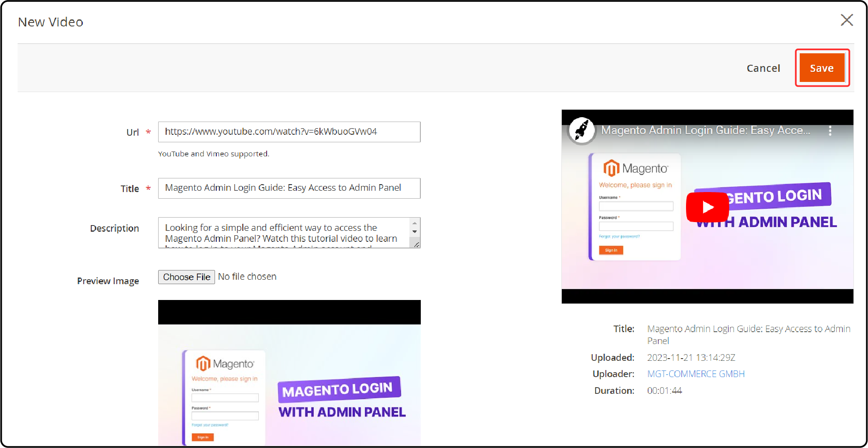Cancel the new video dialog
This screenshot has height=448, width=868.
[x=763, y=68]
